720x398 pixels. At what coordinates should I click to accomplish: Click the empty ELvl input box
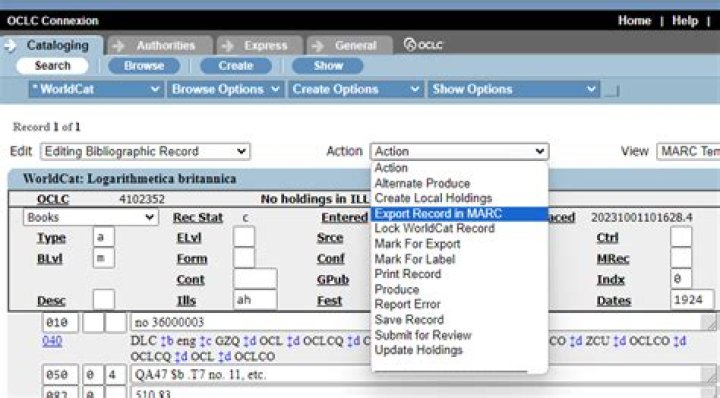244,237
